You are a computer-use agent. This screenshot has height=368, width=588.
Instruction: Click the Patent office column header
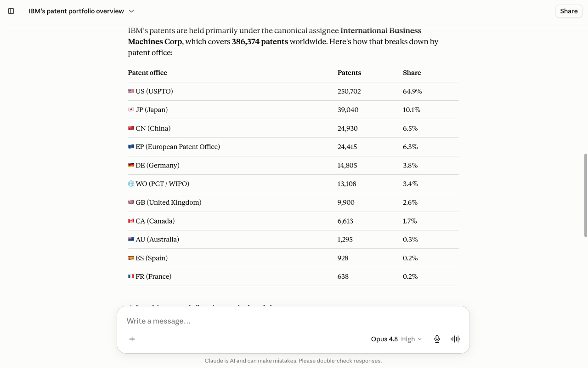tap(147, 73)
